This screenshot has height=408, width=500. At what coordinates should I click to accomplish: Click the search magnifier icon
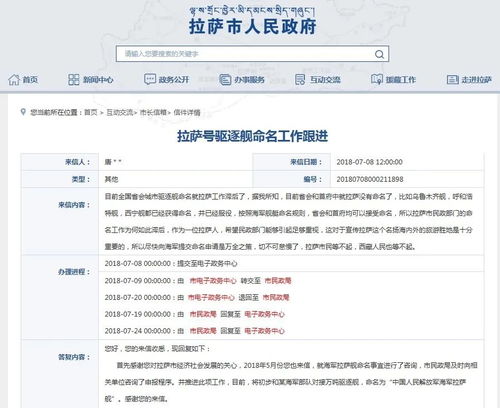(379, 54)
